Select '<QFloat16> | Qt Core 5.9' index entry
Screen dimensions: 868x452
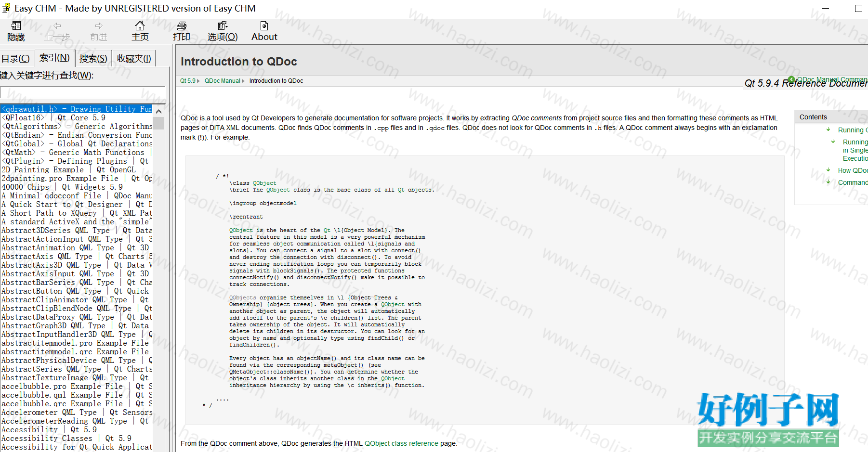click(77, 118)
